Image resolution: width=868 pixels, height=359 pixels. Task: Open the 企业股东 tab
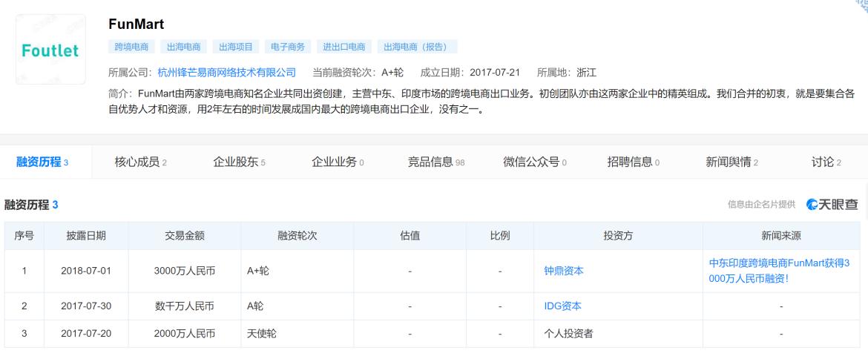pos(239,162)
